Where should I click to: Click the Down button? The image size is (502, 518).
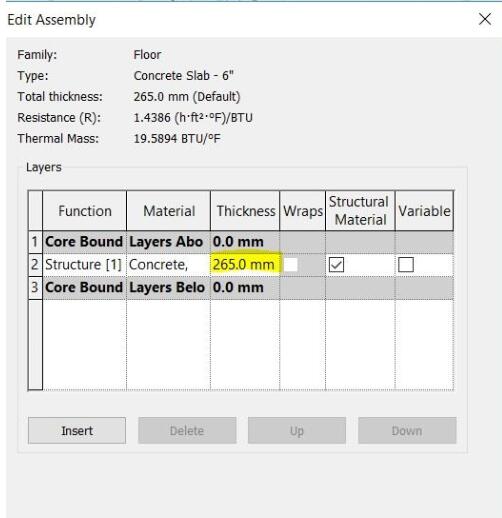point(407,430)
